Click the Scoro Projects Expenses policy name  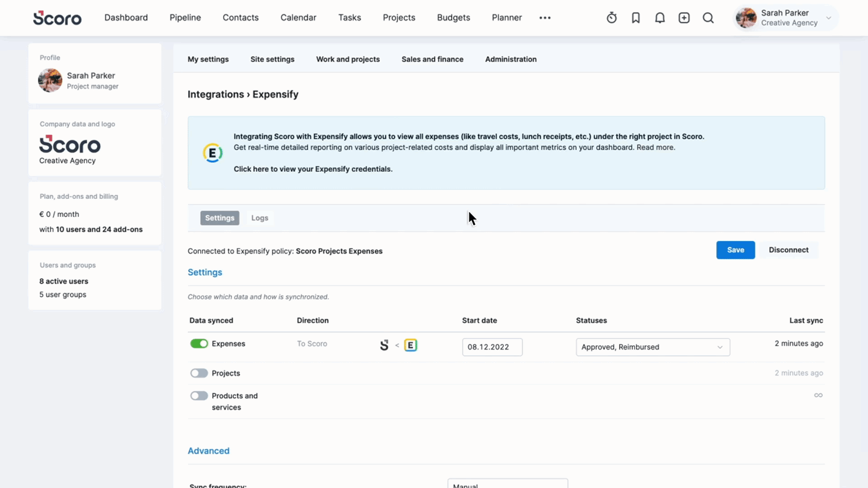pos(339,251)
